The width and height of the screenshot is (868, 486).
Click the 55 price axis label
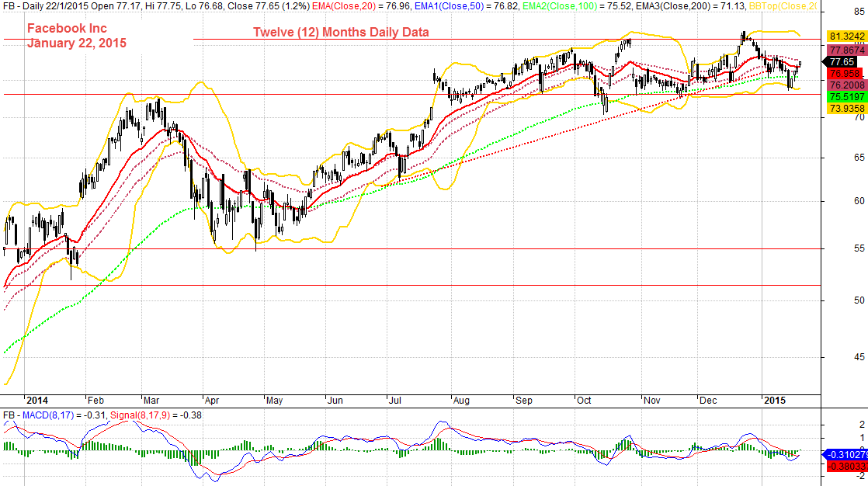(x=859, y=248)
